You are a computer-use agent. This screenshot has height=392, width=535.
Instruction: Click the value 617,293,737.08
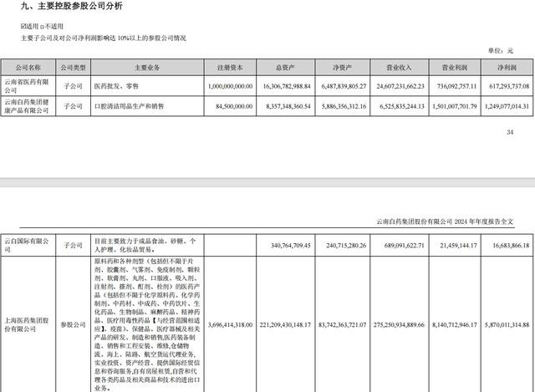pos(509,86)
